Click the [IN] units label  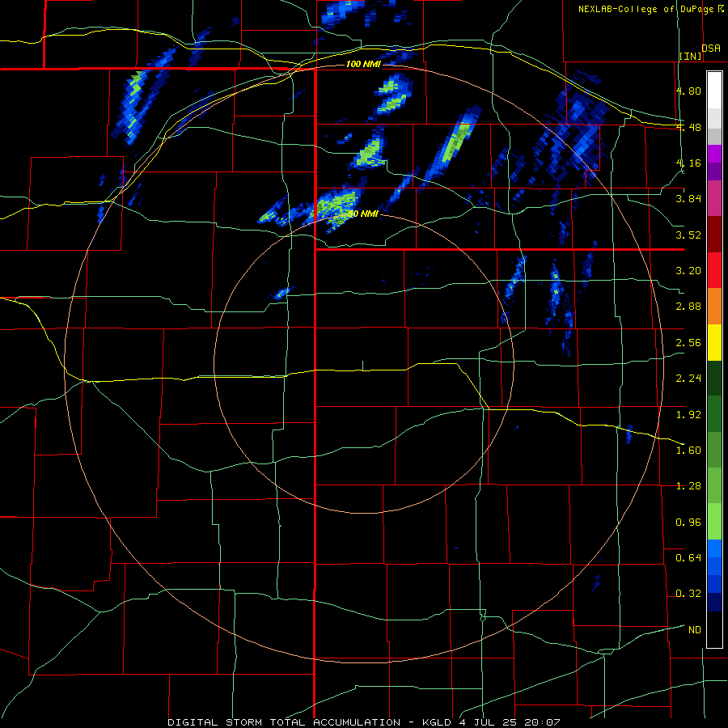click(x=691, y=56)
